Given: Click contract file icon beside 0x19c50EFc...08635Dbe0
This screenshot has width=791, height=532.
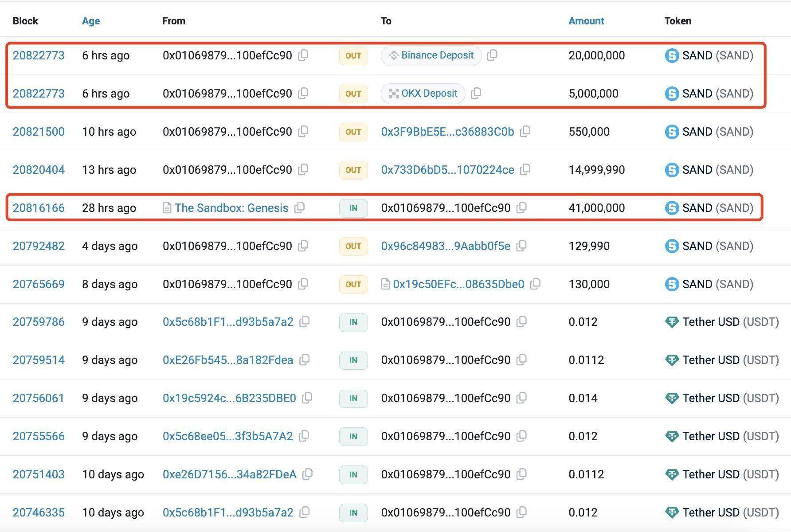Looking at the screenshot, I should click(385, 284).
